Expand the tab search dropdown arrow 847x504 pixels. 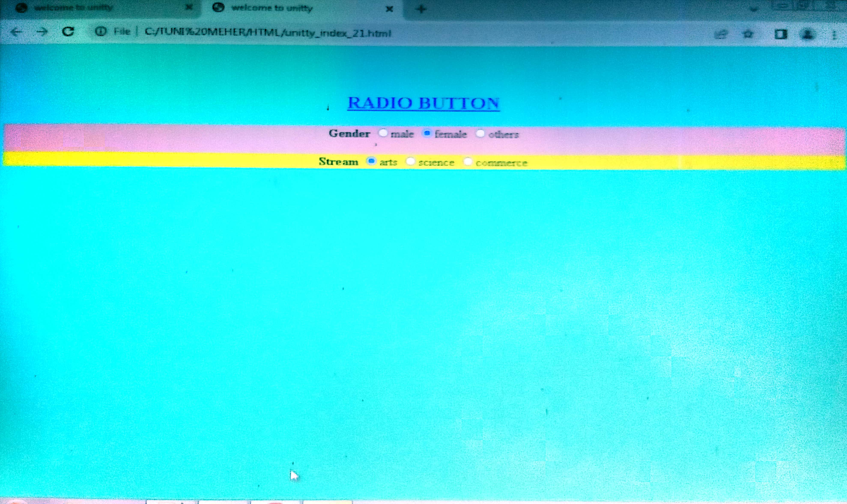tap(753, 9)
